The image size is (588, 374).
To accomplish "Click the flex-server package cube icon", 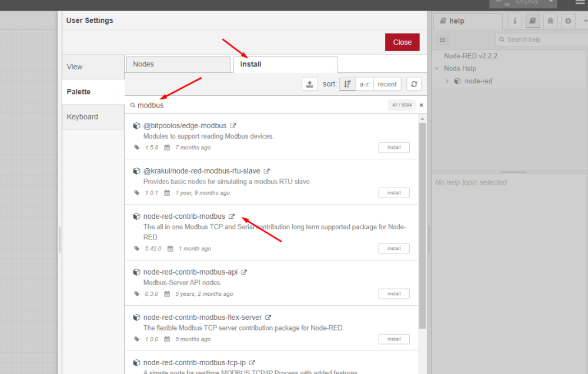I will pyautogui.click(x=136, y=318).
